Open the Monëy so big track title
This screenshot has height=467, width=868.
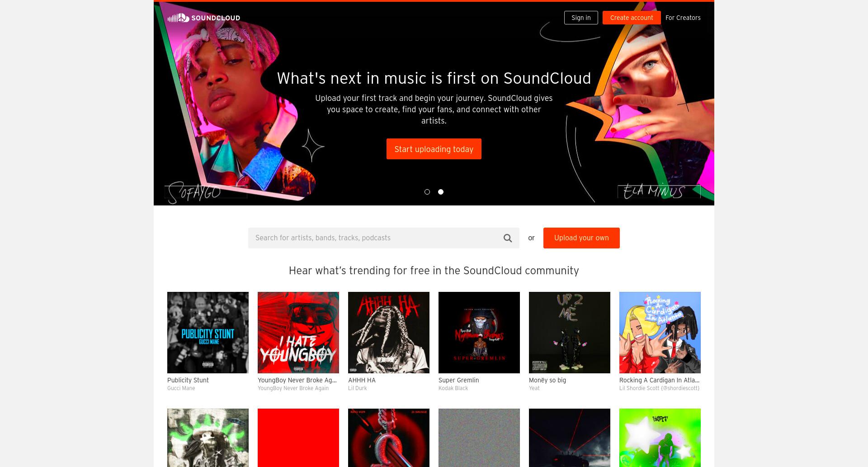click(x=547, y=380)
